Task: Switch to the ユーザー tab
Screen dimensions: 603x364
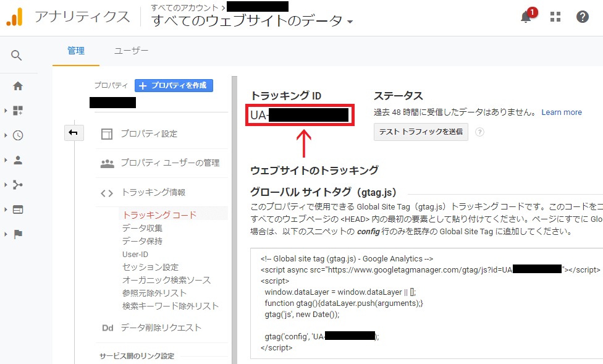Action: click(x=131, y=51)
